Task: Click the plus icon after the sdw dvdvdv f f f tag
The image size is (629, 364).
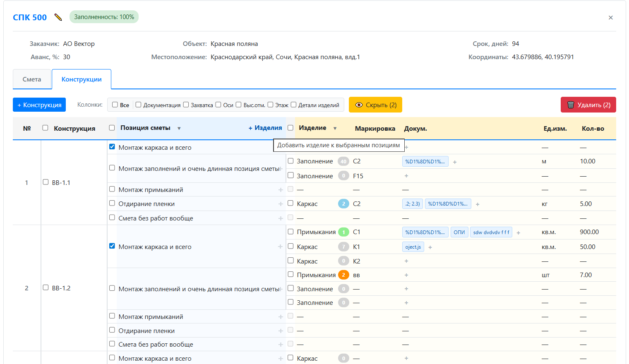Action: tap(518, 233)
